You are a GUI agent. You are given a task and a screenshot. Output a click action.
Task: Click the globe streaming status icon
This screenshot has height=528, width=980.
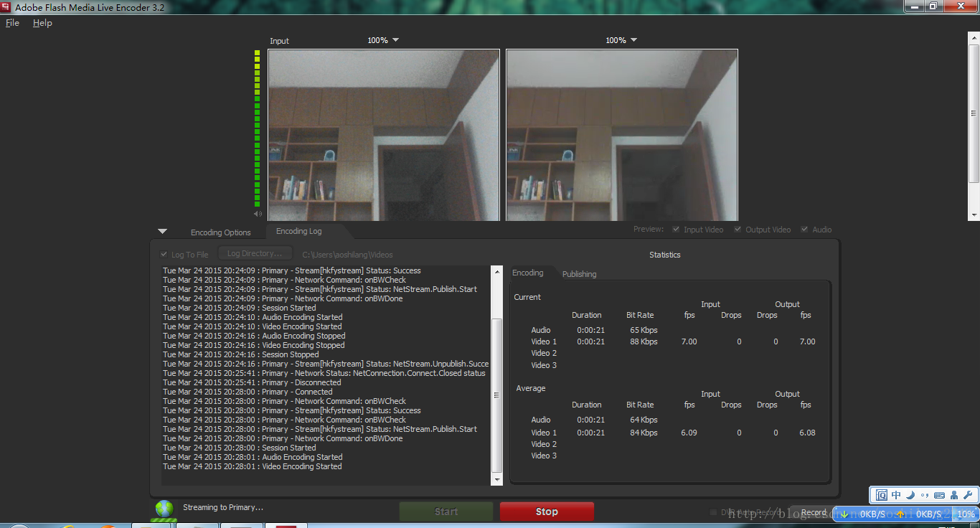click(164, 509)
